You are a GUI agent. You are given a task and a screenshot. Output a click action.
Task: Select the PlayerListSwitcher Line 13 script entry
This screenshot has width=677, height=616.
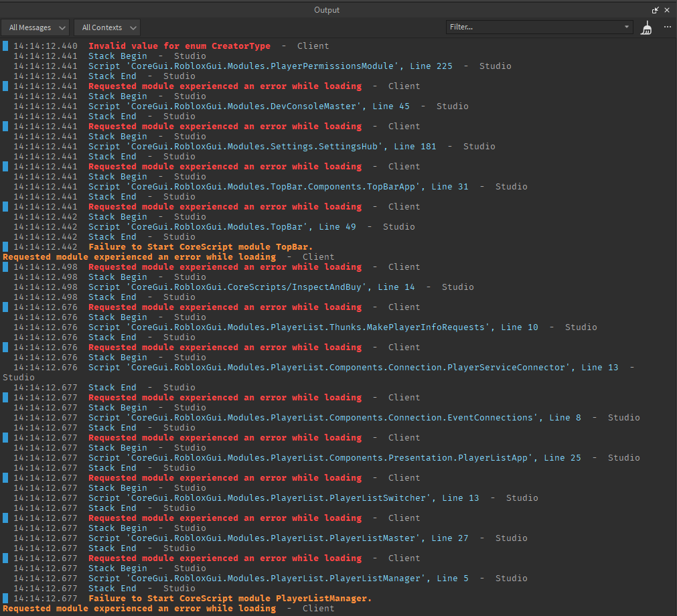click(284, 497)
